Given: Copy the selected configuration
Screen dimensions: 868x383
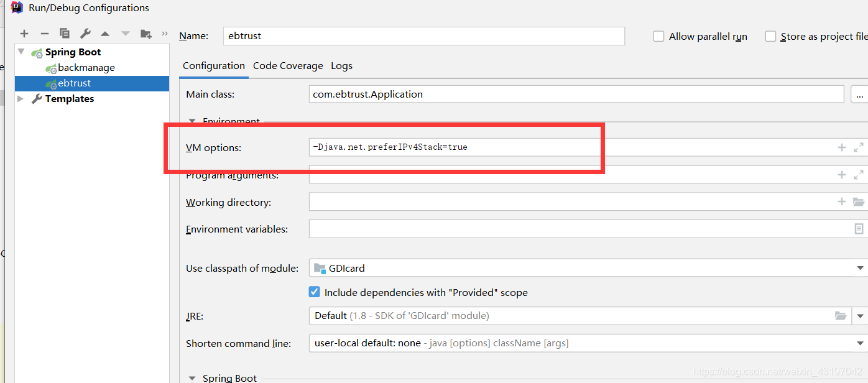Looking at the screenshot, I should point(65,34).
